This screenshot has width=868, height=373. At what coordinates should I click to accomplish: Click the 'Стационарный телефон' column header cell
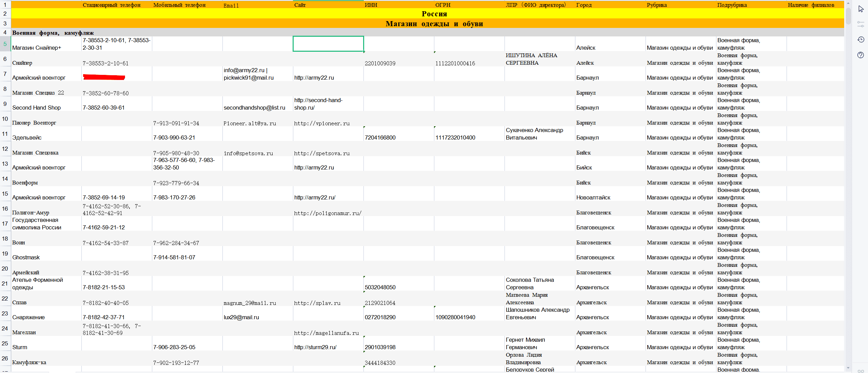coord(117,5)
